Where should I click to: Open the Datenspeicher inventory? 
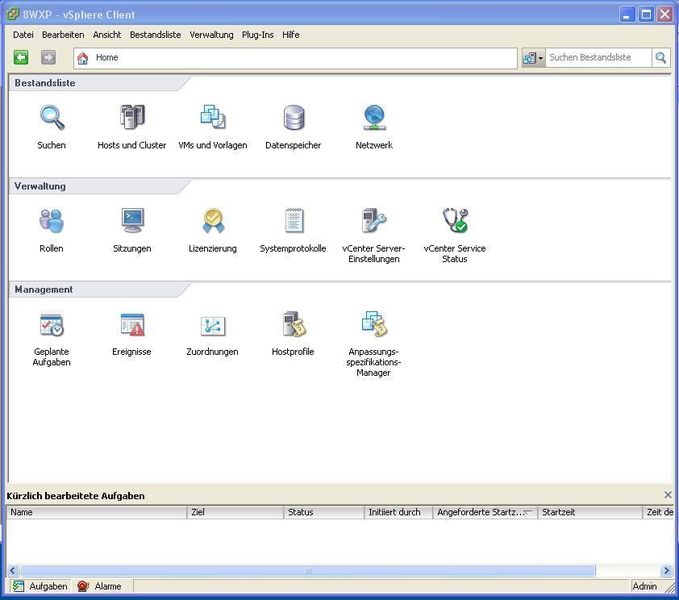point(294,117)
